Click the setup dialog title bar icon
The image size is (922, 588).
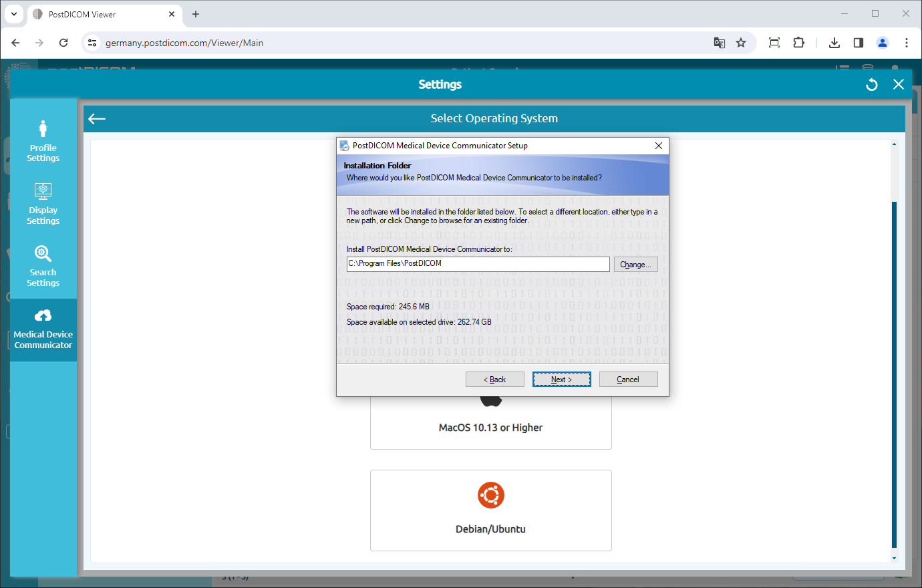pyautogui.click(x=344, y=146)
